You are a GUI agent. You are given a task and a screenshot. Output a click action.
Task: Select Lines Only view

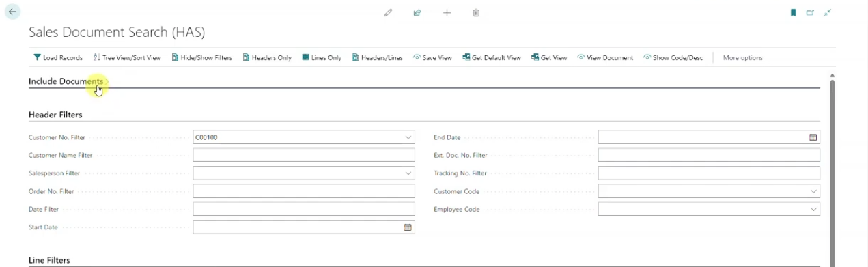(x=322, y=57)
